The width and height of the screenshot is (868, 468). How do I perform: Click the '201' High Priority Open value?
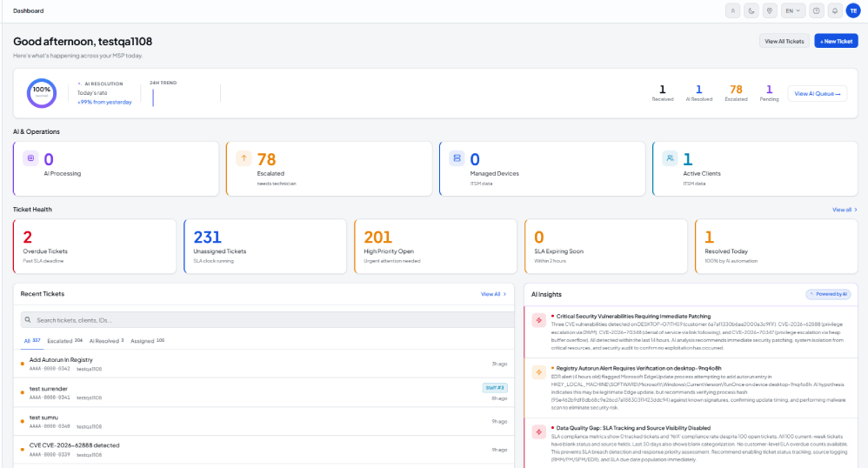377,237
